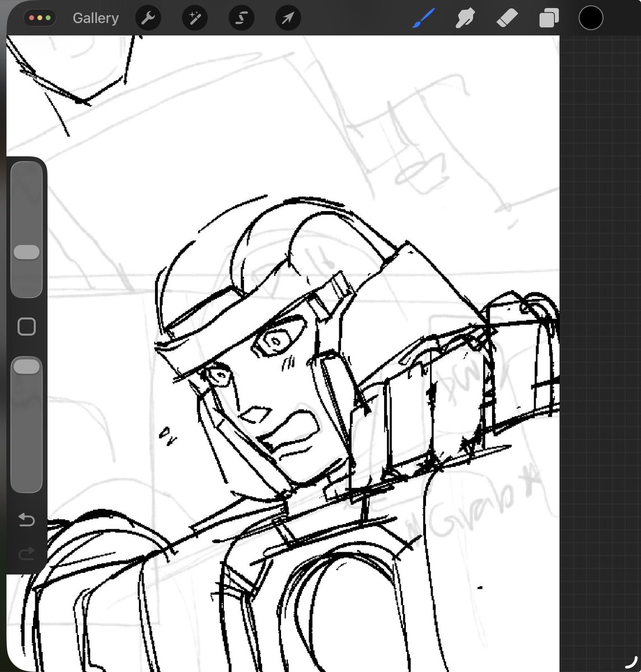The width and height of the screenshot is (641, 672).
Task: Return to the Gallery
Action: pos(95,18)
